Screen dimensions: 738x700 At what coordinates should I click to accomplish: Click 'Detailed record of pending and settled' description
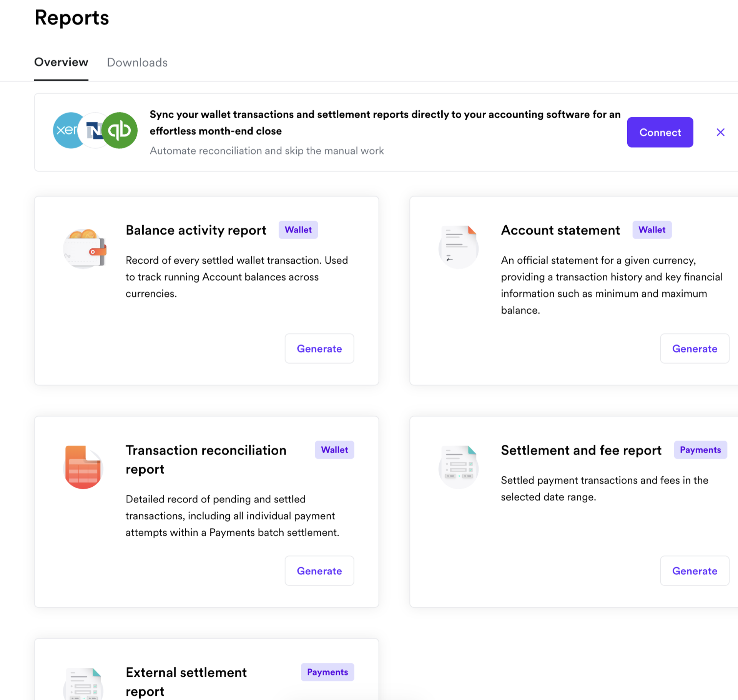click(233, 515)
